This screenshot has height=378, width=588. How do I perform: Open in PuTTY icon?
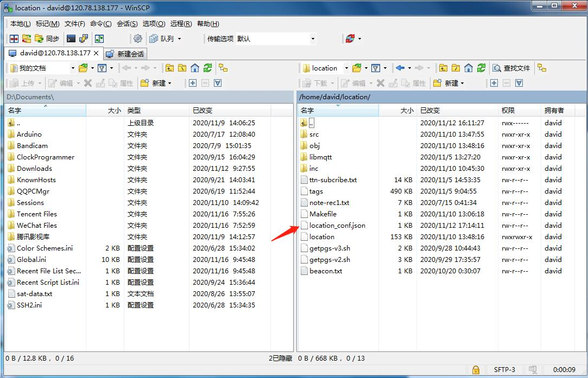click(x=84, y=39)
